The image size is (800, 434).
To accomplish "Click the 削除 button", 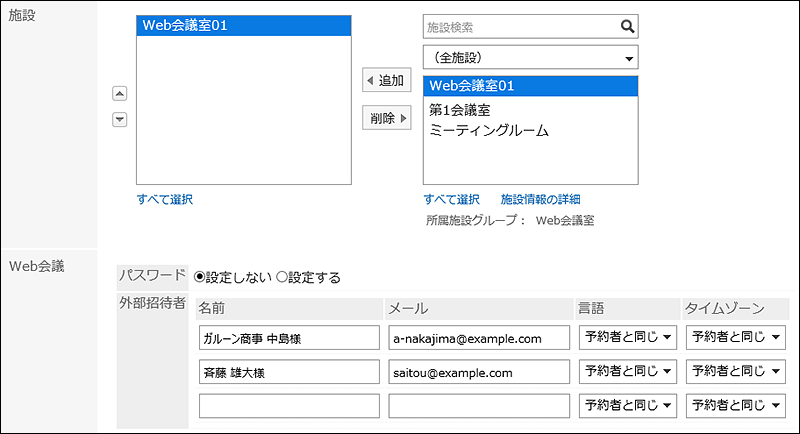I will coord(387,118).
